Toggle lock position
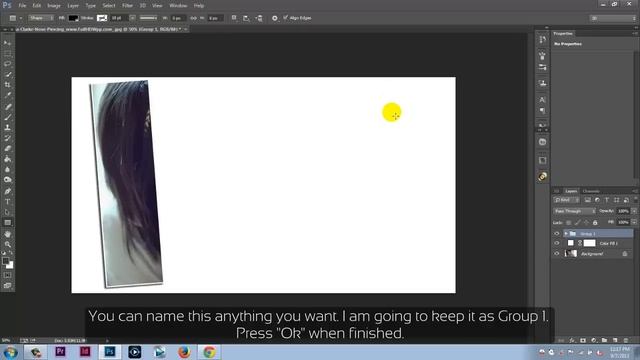 (x=586, y=222)
